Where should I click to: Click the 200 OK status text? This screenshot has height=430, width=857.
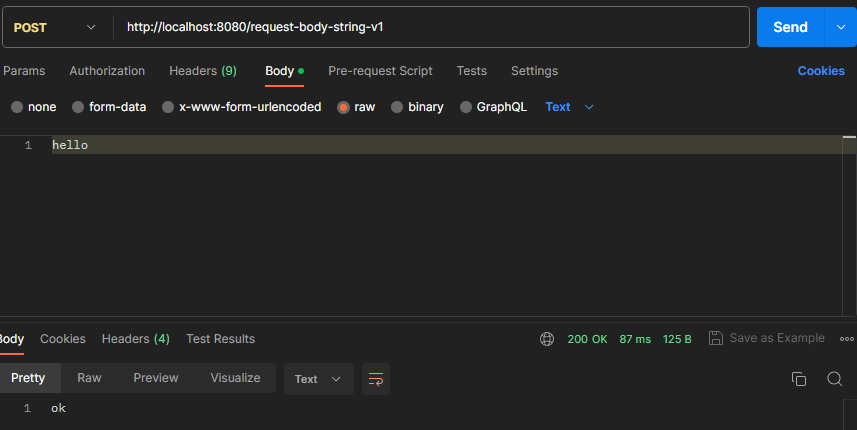point(587,339)
